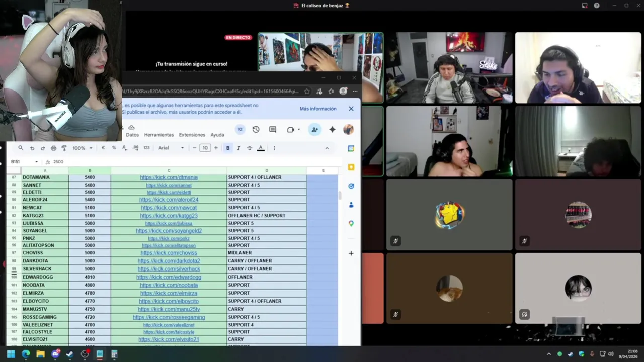The image size is (644, 362).
Task: Select column C header
Action: coord(169,171)
